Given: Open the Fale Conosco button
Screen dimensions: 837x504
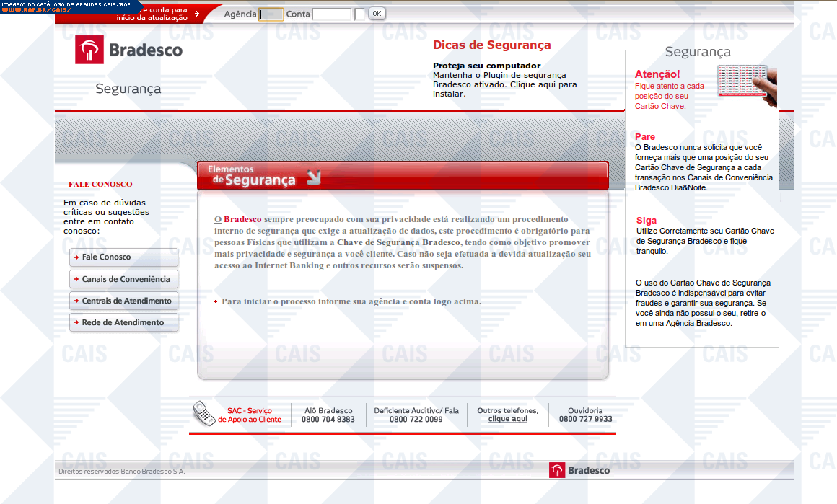Looking at the screenshot, I should (x=123, y=257).
